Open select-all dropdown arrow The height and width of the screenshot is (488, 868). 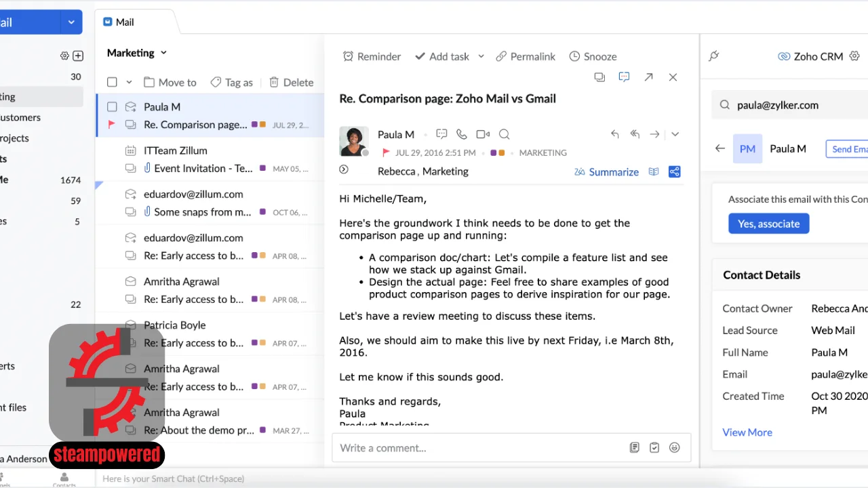pyautogui.click(x=130, y=83)
